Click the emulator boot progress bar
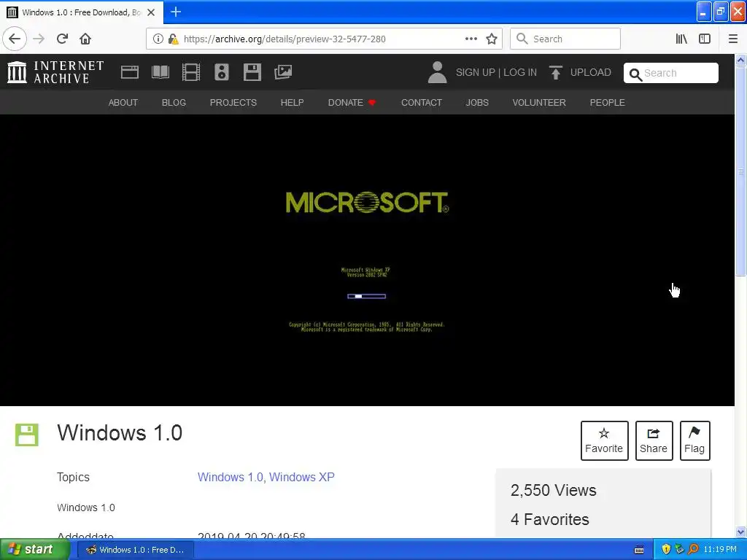 (x=366, y=296)
